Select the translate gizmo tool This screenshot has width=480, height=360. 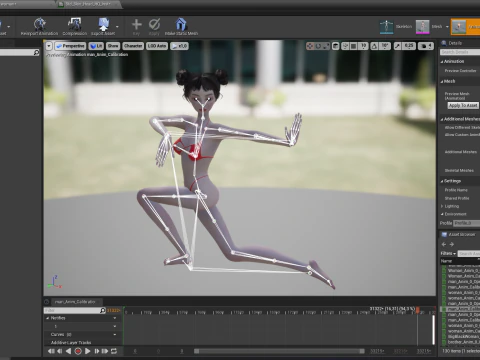click(x=310, y=46)
